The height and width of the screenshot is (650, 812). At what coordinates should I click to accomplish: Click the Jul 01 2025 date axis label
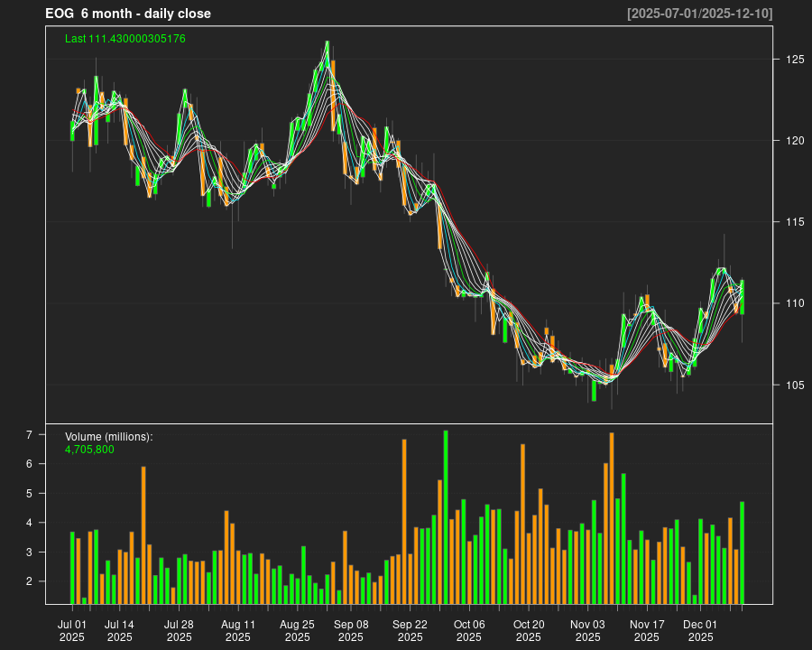[72, 630]
